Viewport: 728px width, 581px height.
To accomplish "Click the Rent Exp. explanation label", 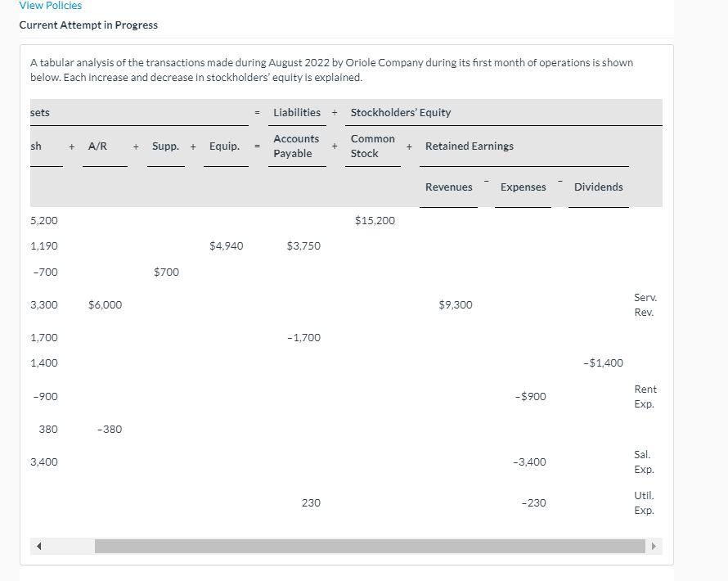I will (x=645, y=396).
